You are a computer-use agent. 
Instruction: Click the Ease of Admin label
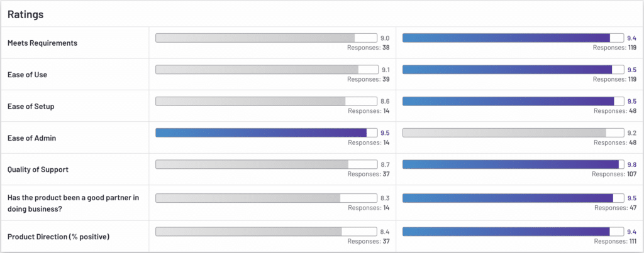pos(31,138)
